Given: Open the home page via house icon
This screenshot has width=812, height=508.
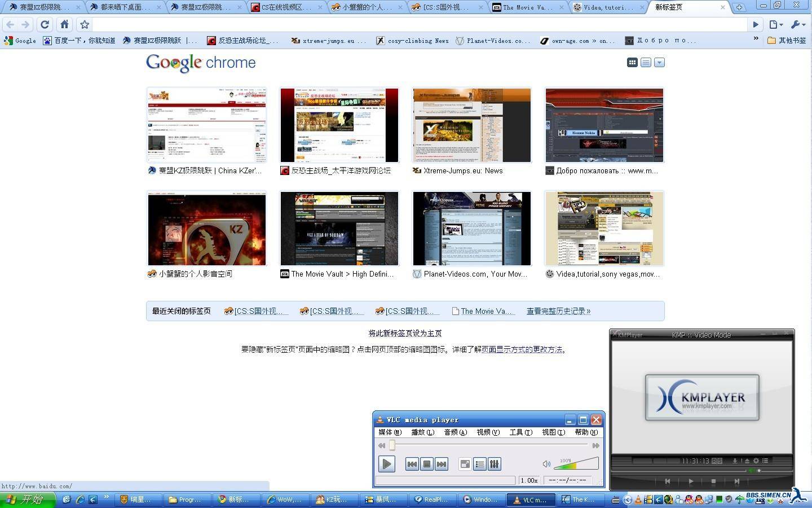Looking at the screenshot, I should coord(65,24).
